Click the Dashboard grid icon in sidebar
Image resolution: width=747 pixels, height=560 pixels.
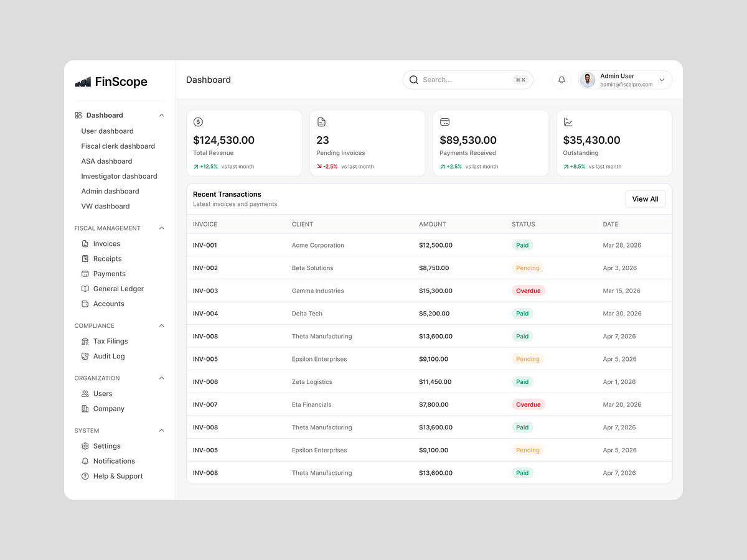[x=78, y=115]
